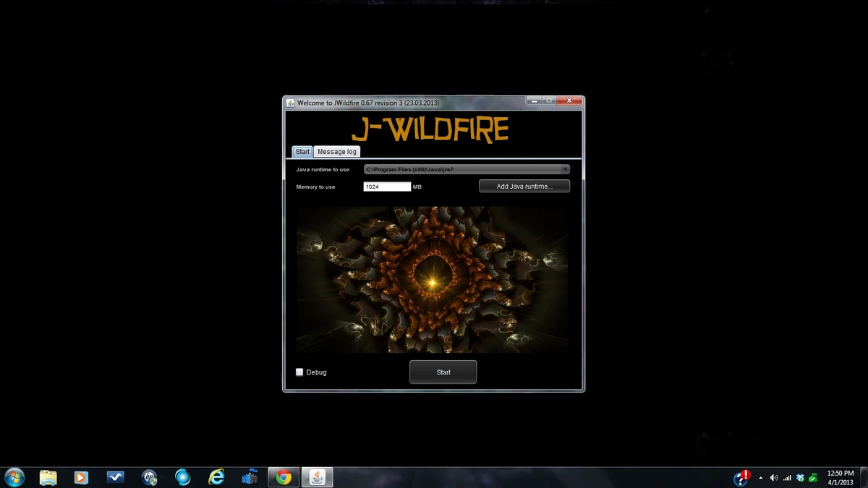This screenshot has width=868, height=488.
Task: Open the Java runtime selection dropdown
Action: click(x=565, y=168)
